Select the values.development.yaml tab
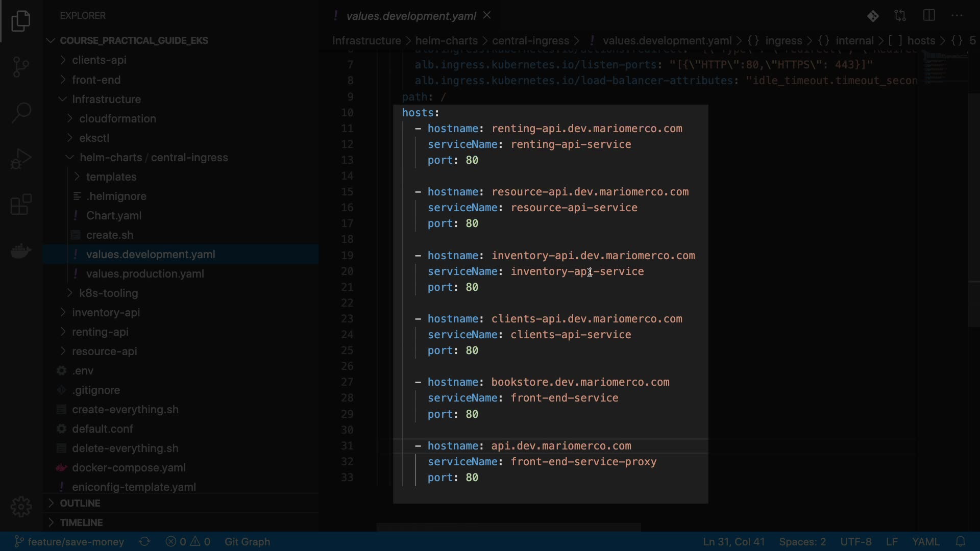Viewport: 980px width, 551px height. 411,16
